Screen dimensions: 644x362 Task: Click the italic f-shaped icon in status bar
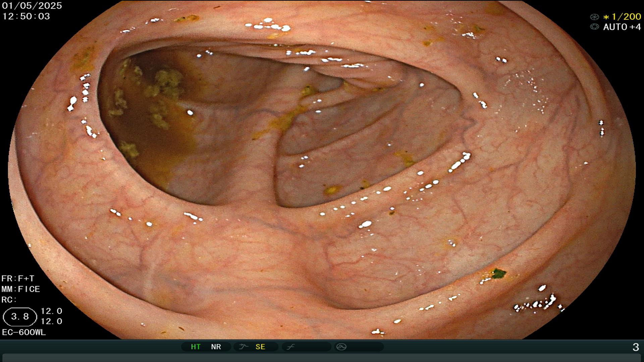(x=291, y=347)
